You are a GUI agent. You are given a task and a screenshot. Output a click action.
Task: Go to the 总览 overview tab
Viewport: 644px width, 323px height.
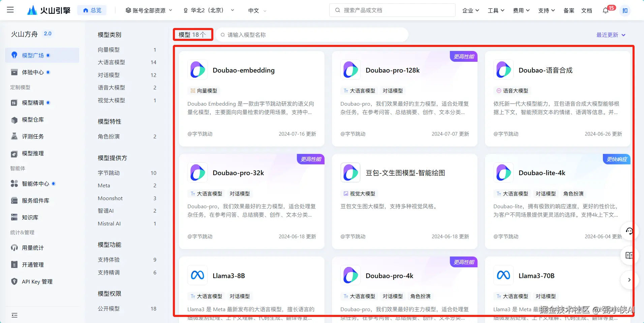[92, 10]
